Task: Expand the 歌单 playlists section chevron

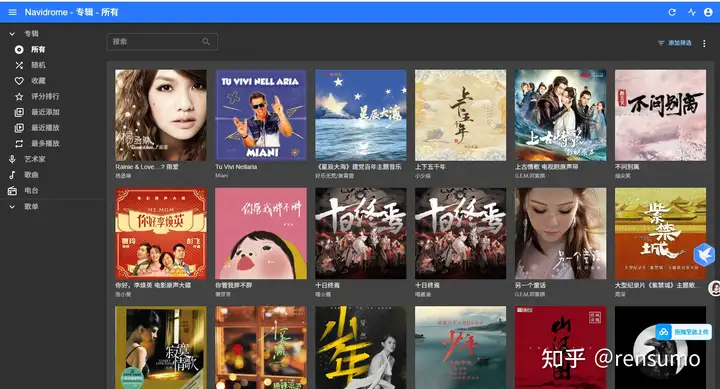Action: click(12, 207)
